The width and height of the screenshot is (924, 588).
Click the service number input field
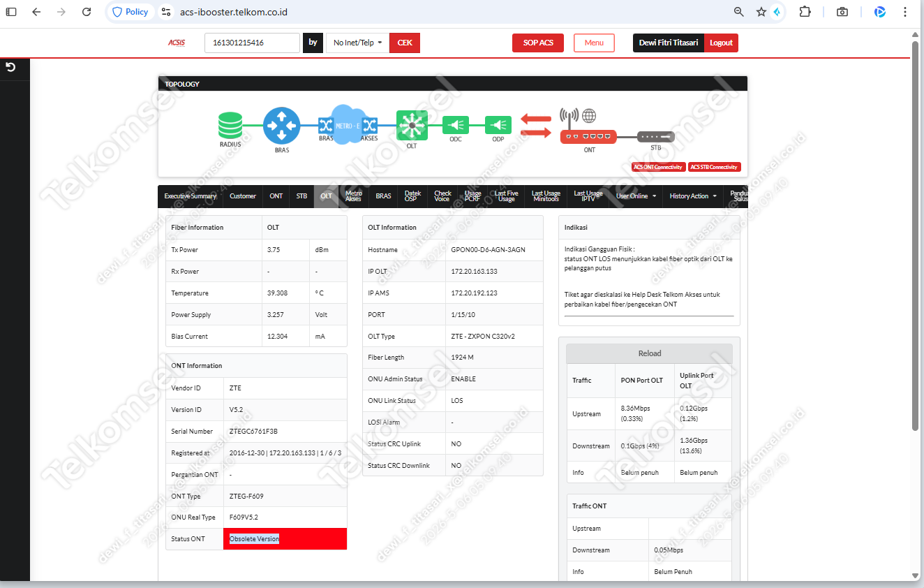click(x=252, y=43)
